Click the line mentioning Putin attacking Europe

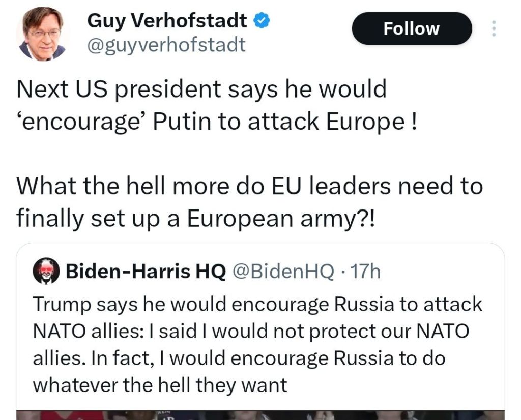click(x=217, y=122)
